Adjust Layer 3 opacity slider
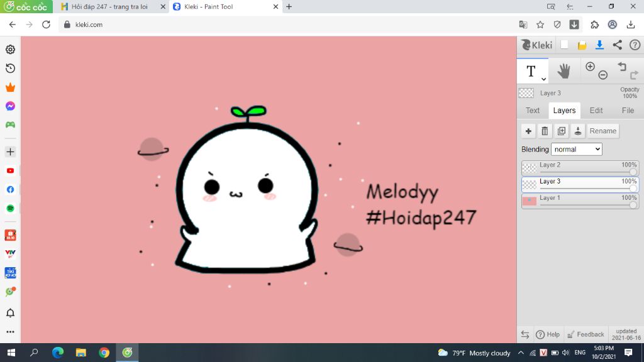 coord(633,189)
